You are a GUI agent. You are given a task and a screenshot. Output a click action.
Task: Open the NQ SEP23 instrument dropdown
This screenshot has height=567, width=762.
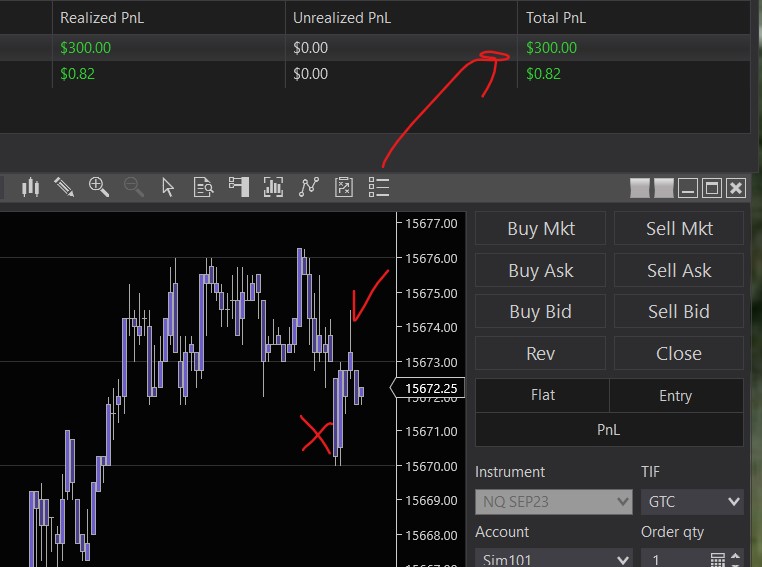click(554, 501)
